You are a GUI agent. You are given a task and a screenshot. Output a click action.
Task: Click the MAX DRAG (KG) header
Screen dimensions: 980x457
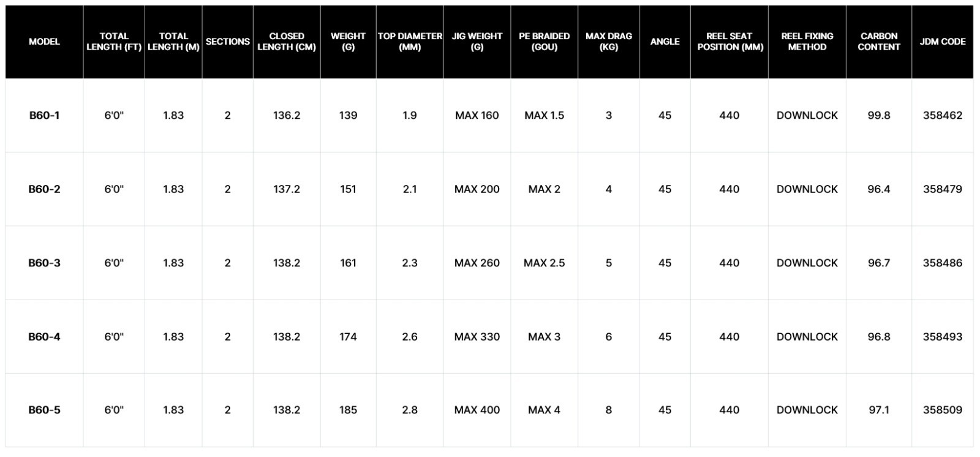tap(609, 42)
